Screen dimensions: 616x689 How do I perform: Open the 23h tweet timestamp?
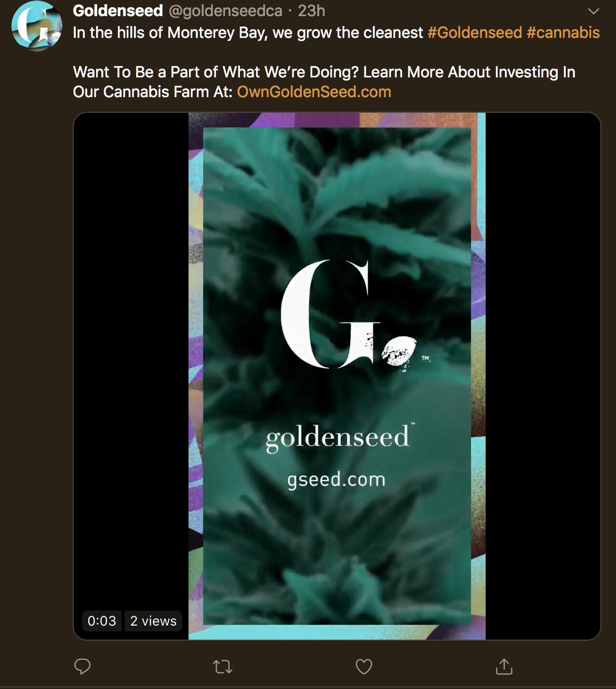pos(312,10)
